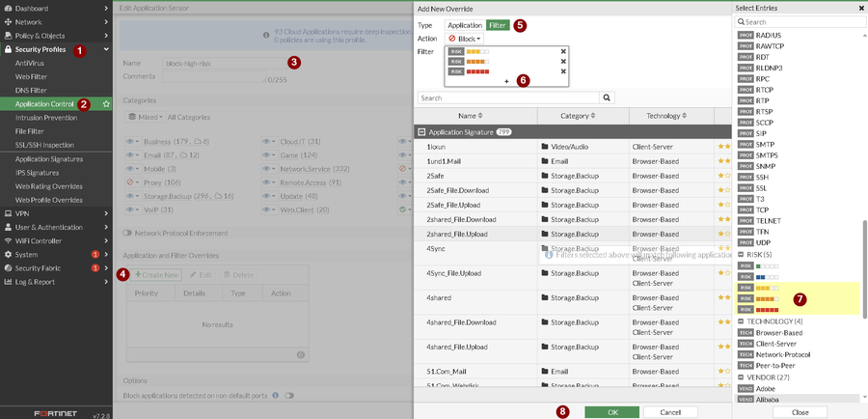The width and height of the screenshot is (868, 419).
Task: Click the plus to add a filter
Action: click(x=506, y=81)
